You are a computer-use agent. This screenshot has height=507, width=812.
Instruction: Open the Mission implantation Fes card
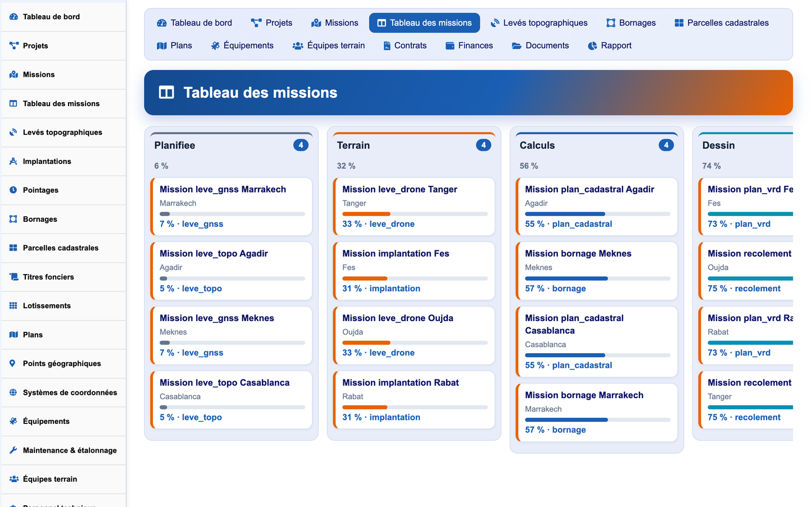point(414,271)
